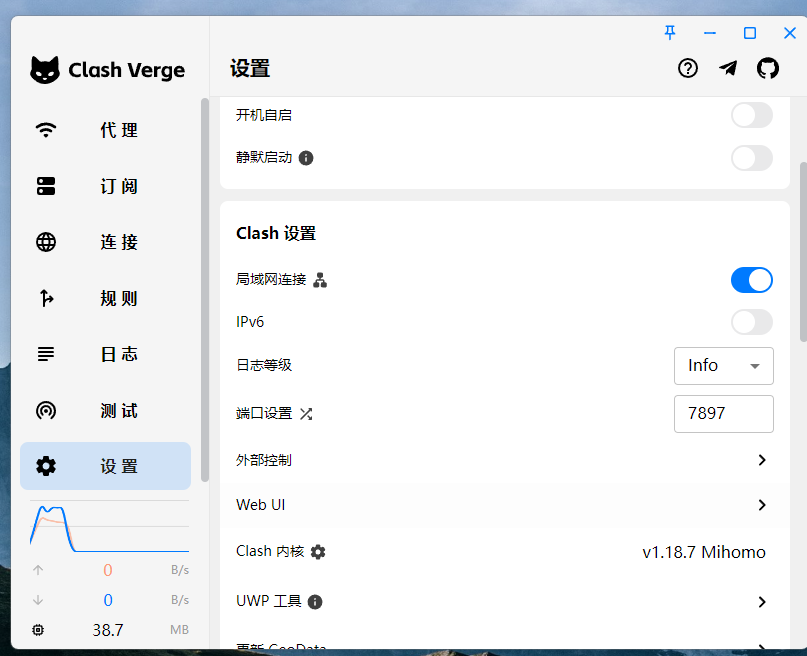Click the memory chip icon near 38.7 MB
This screenshot has width=807, height=656.
coord(38,630)
